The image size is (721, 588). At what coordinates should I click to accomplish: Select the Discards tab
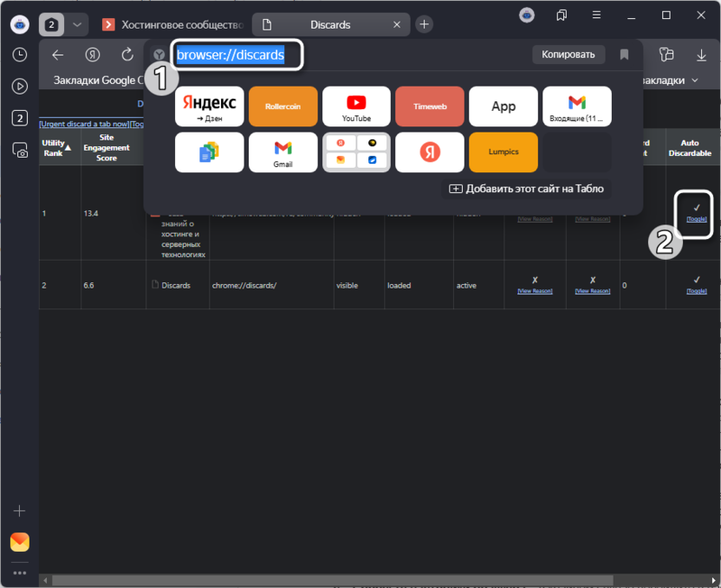[330, 25]
